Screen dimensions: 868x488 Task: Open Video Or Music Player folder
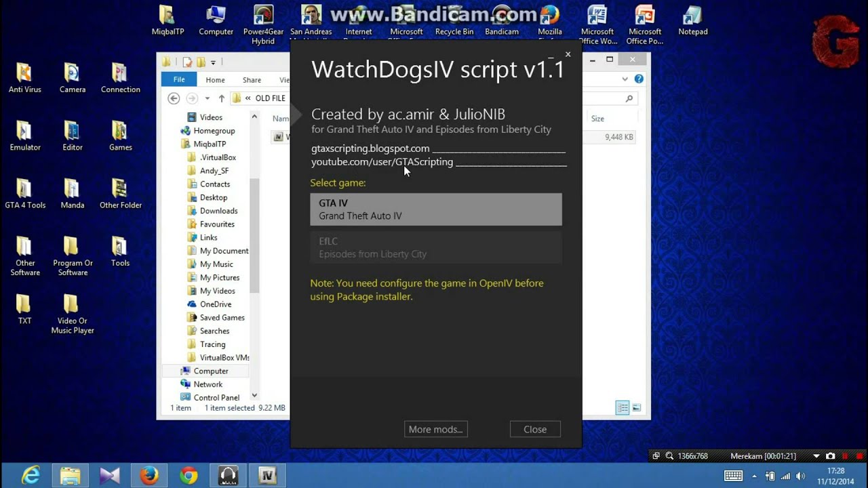[x=72, y=314]
